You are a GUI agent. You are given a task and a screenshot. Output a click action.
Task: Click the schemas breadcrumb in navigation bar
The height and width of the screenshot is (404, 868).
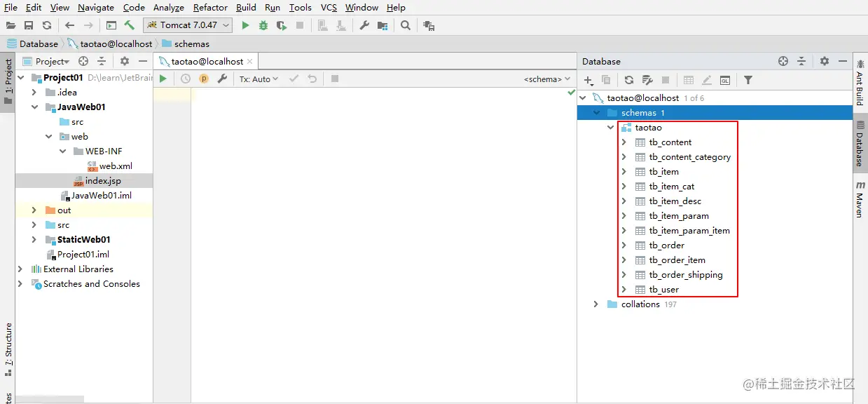click(186, 43)
